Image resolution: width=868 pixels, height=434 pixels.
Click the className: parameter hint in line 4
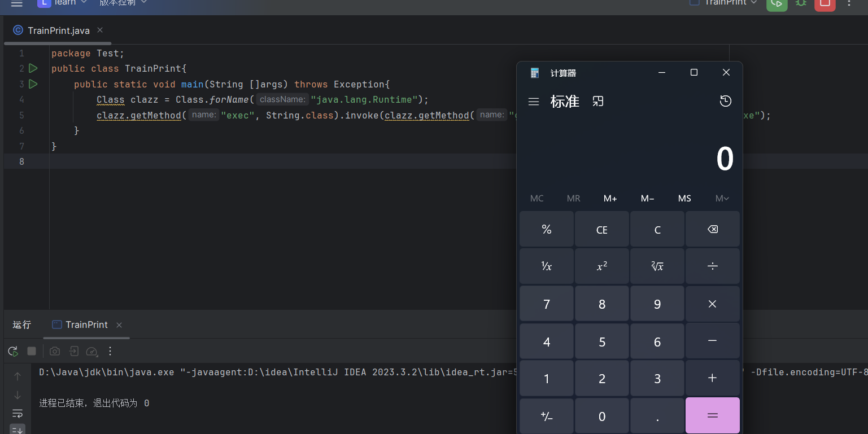point(282,99)
